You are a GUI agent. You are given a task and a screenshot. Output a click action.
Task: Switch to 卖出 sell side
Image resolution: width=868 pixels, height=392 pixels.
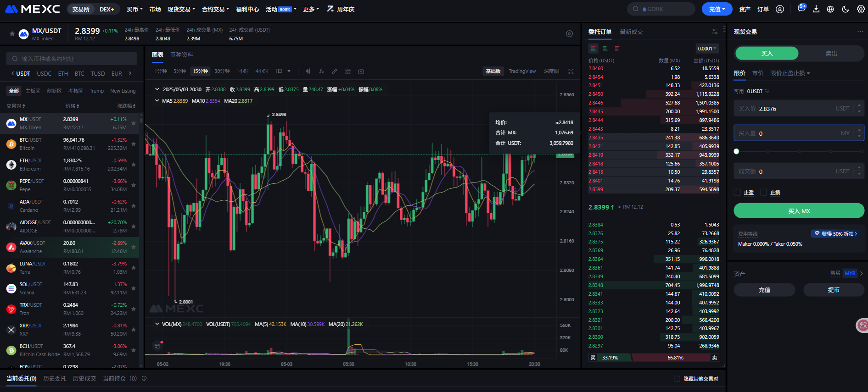831,54
